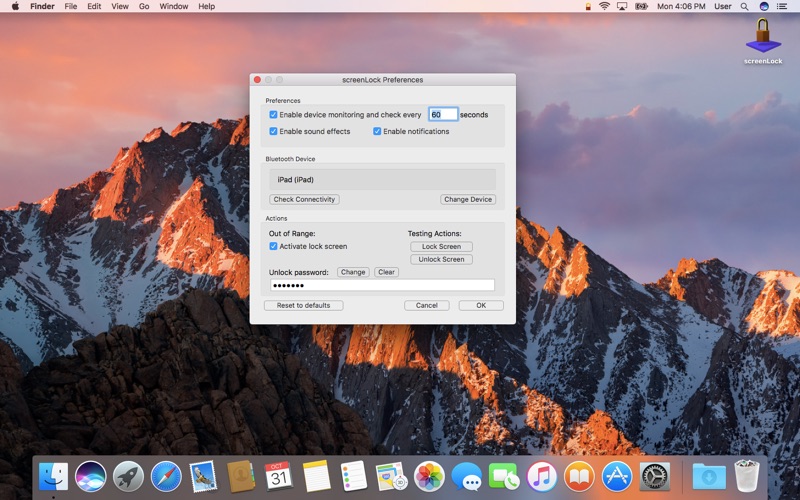
Task: Cancel the preferences dialog
Action: [427, 305]
